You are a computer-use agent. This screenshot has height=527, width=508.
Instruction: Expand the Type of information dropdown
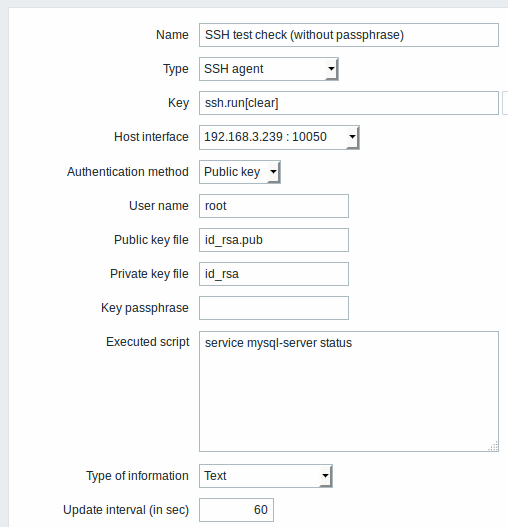click(266, 476)
